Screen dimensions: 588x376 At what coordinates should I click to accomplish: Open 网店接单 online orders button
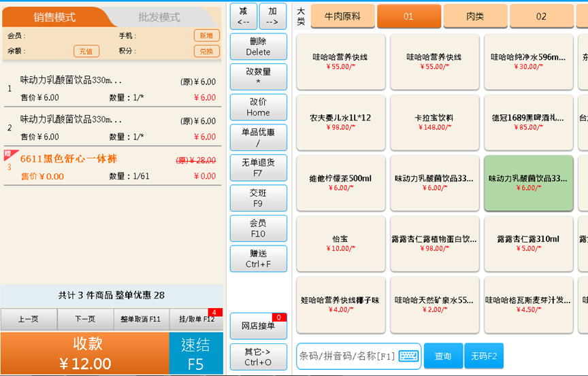coord(259,326)
